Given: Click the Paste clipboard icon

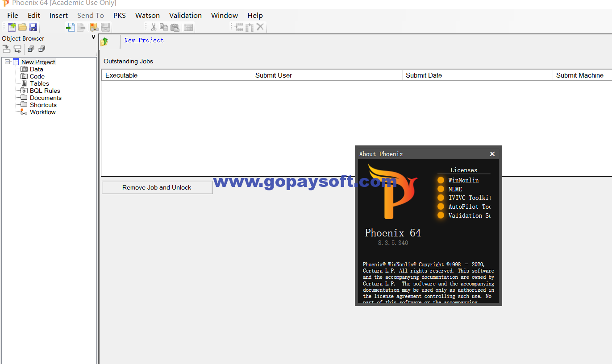Looking at the screenshot, I should tap(175, 27).
